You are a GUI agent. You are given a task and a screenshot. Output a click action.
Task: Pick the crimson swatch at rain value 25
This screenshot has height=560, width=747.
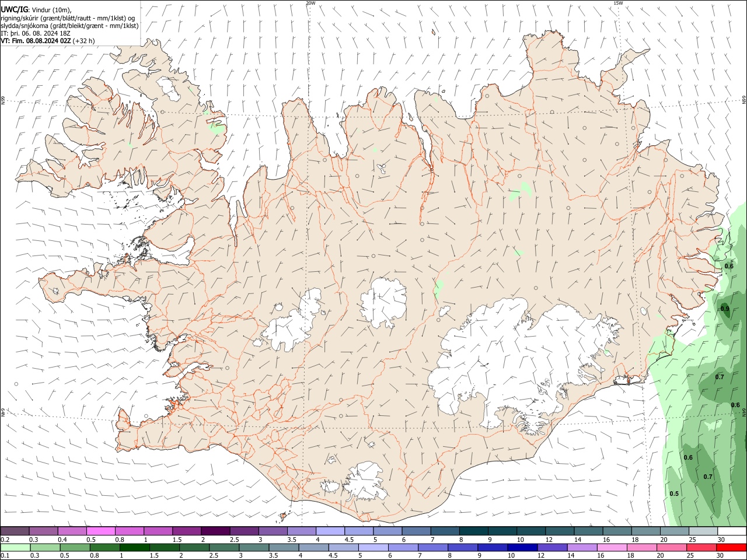703,547
